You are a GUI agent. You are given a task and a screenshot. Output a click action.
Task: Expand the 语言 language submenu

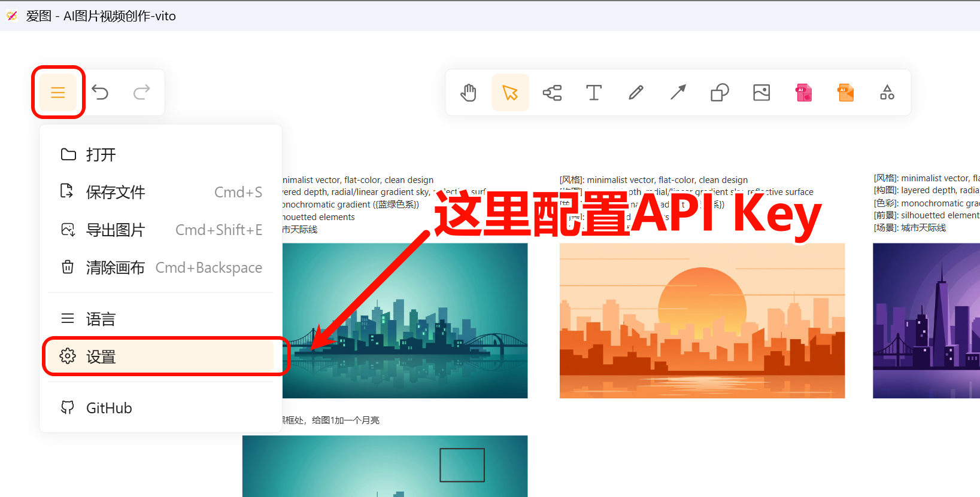(x=160, y=319)
